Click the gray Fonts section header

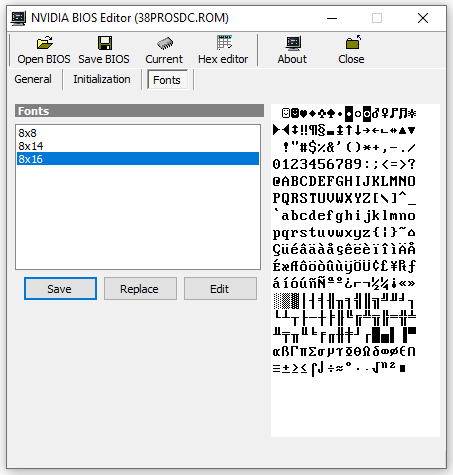tap(139, 111)
